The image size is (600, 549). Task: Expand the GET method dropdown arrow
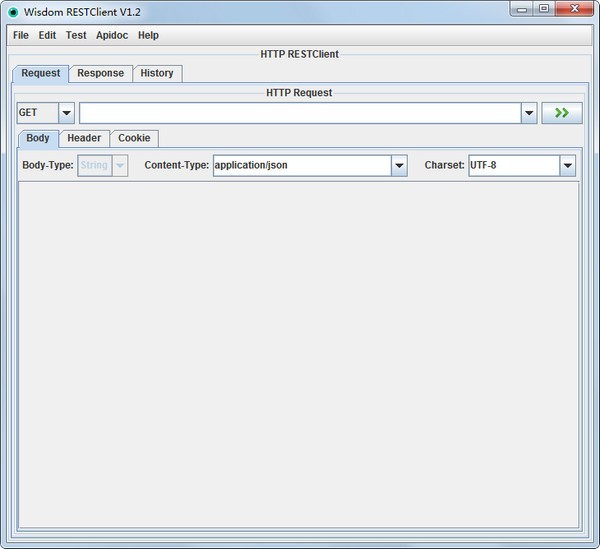[x=67, y=113]
